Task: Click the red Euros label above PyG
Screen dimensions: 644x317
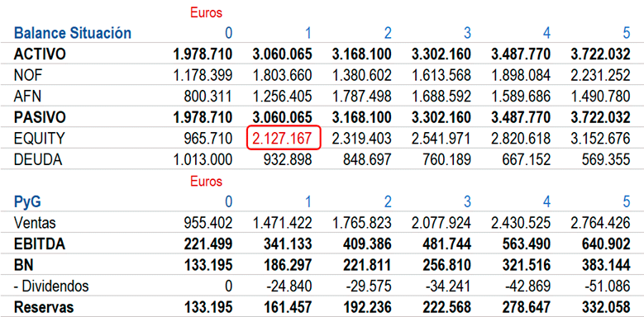Action: click(206, 182)
